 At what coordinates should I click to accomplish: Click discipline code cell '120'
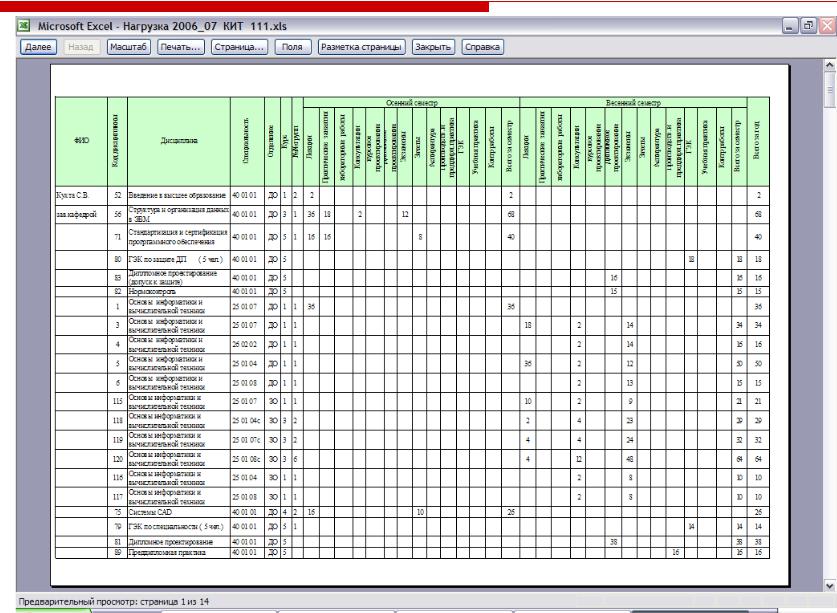tap(118, 459)
